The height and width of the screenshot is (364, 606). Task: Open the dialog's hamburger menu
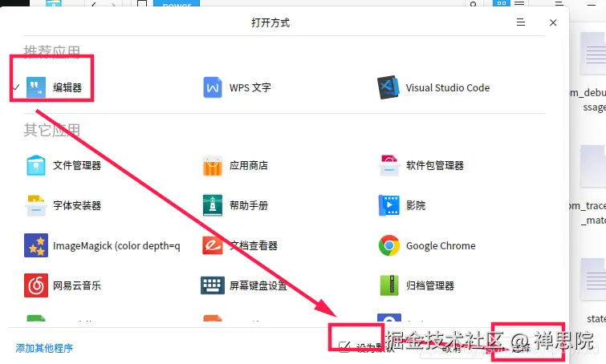pos(521,22)
